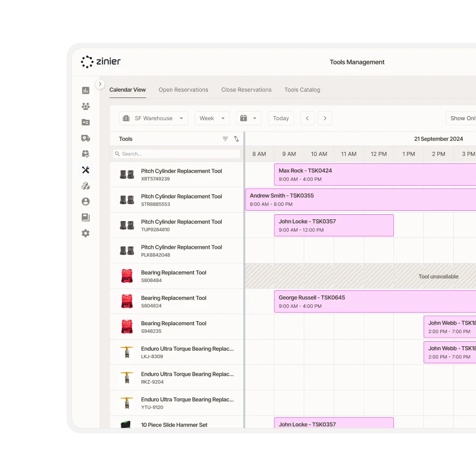Click the Today button

tap(281, 118)
